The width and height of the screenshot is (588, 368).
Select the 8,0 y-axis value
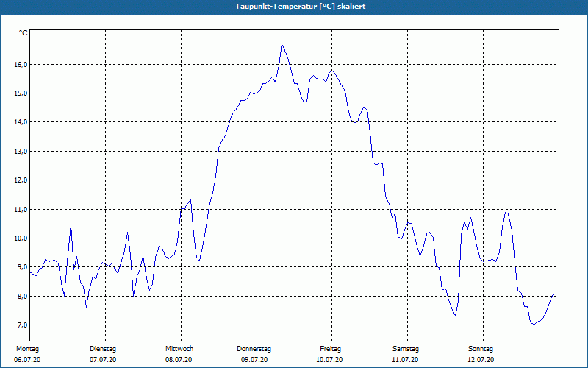pos(23,297)
